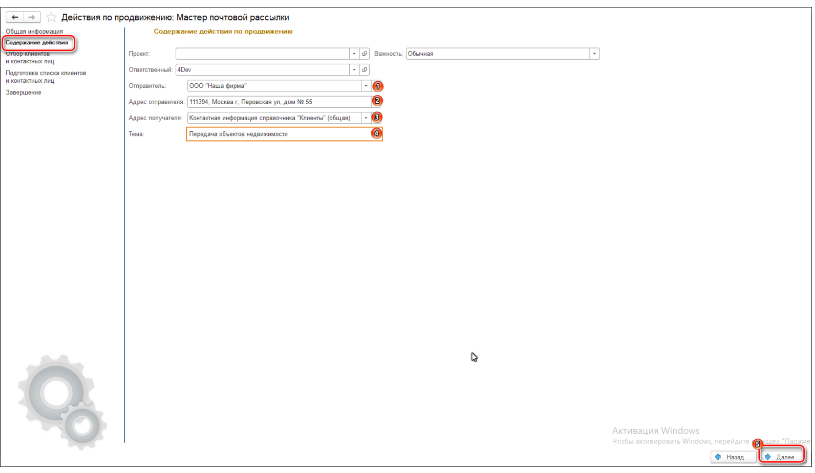Go back with the left arrow button
This screenshot has height=473, width=815.
pyautogui.click(x=15, y=17)
